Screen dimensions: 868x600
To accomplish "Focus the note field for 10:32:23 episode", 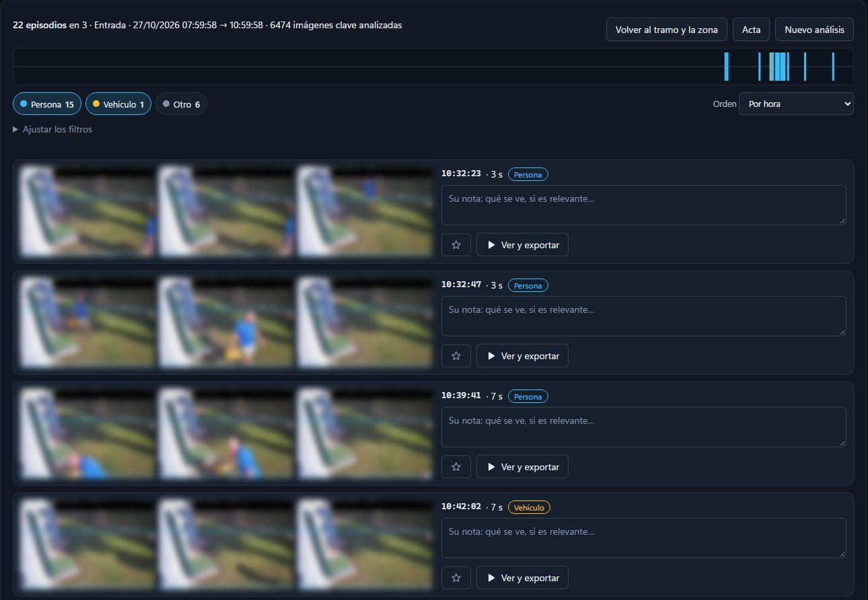I will 643,205.
